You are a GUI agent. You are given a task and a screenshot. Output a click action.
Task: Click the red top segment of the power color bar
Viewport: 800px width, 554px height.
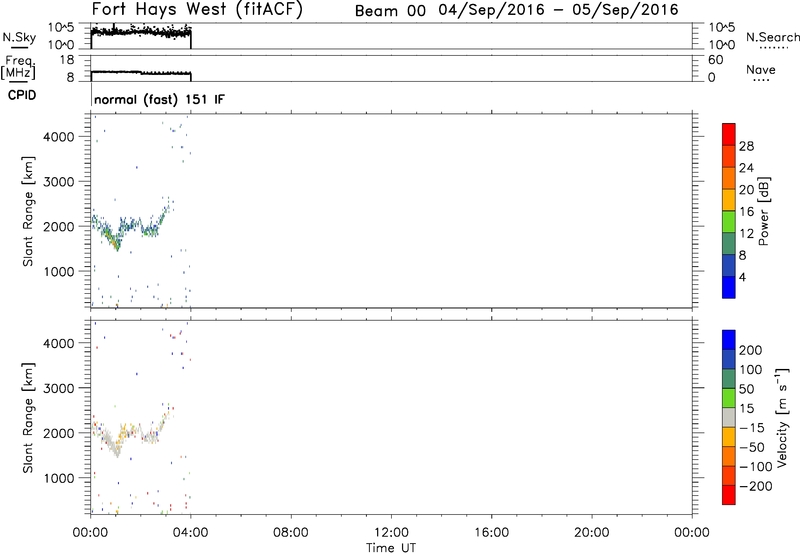tap(729, 134)
